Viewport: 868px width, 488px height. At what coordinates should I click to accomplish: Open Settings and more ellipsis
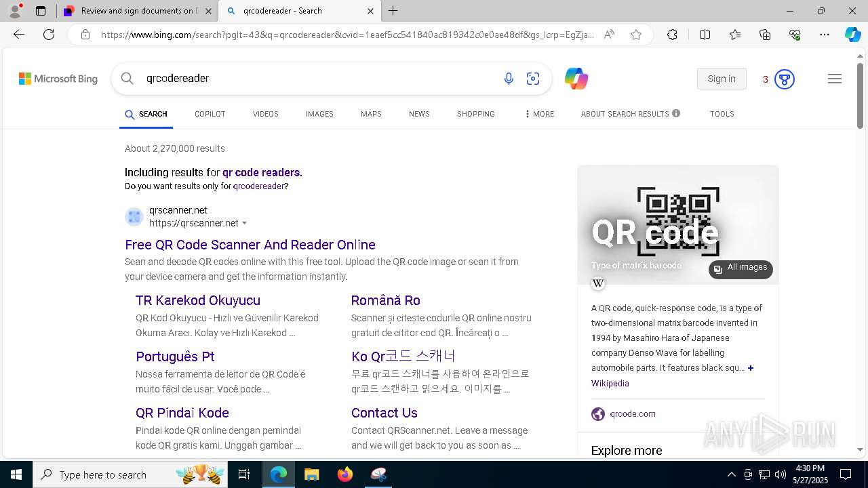(825, 35)
